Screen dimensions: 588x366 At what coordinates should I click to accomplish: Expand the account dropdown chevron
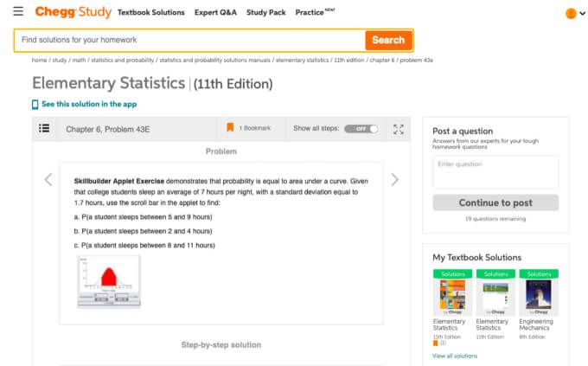click(582, 13)
